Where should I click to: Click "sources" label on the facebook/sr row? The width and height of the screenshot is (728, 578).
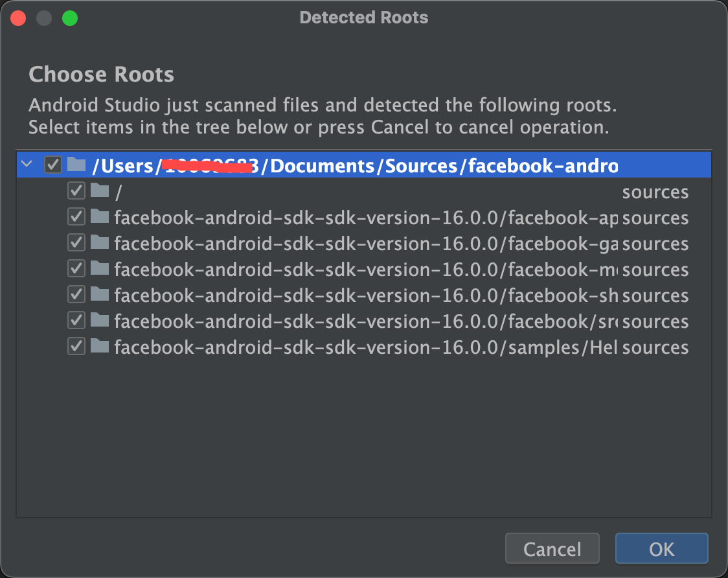(x=655, y=323)
